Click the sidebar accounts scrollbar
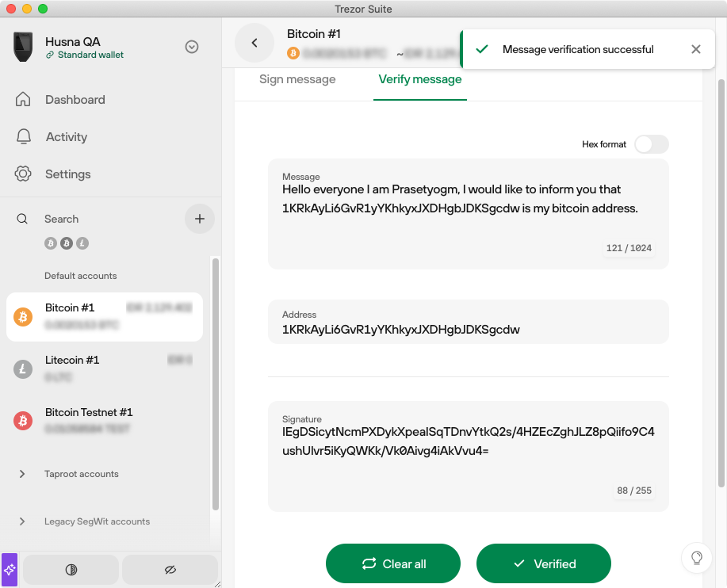The width and height of the screenshot is (727, 588). [215, 384]
